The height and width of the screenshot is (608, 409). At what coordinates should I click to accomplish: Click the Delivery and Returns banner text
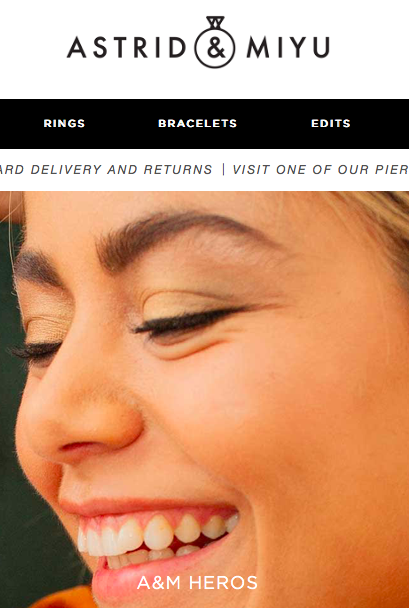click(106, 169)
